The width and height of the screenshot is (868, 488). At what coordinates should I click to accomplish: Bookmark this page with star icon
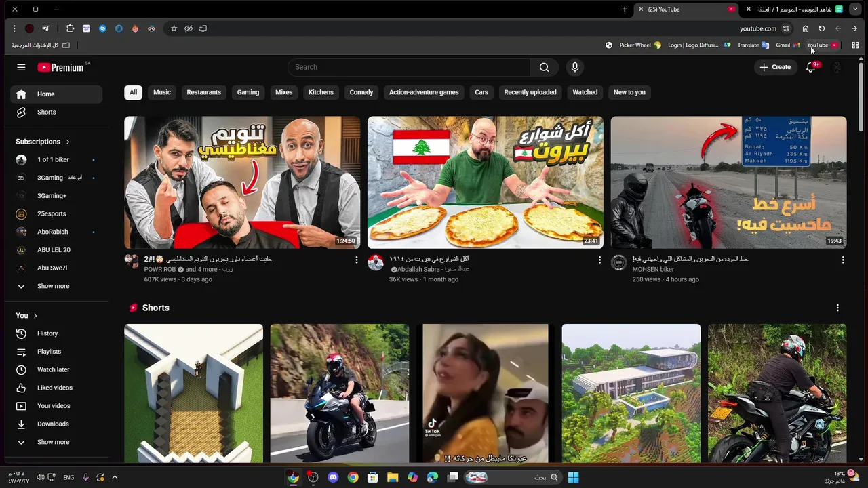(x=174, y=28)
